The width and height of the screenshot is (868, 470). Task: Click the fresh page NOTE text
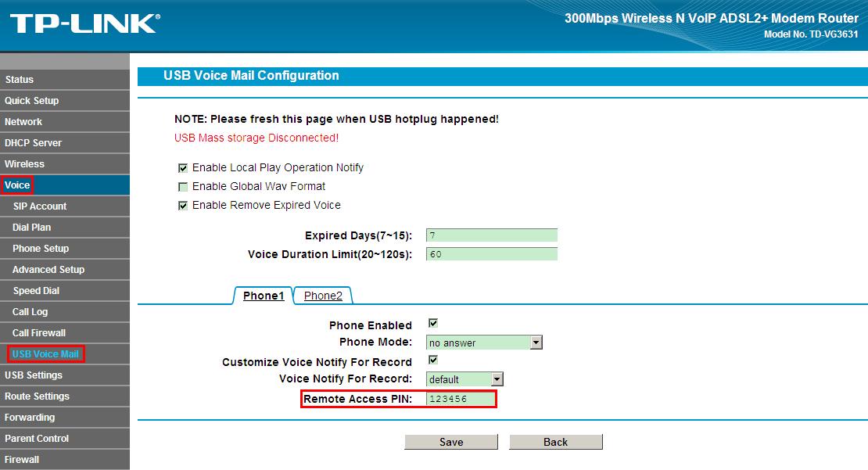[336, 119]
